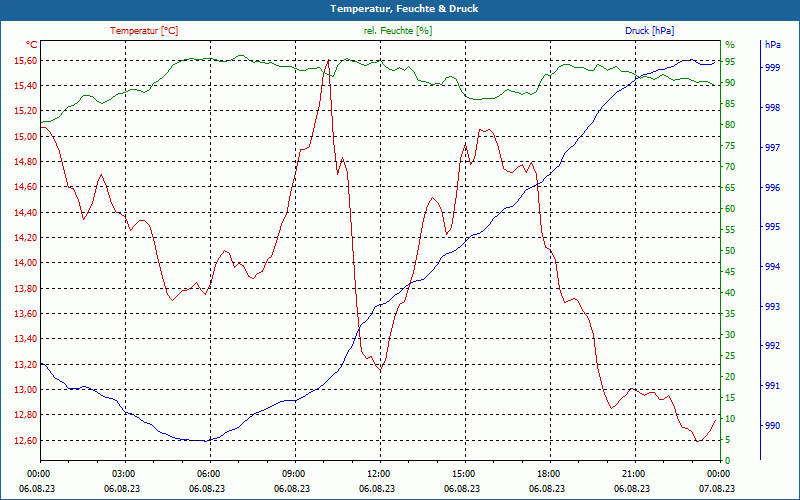The width and height of the screenshot is (800, 500).
Task: Click the chart title Temperatur, Feuchte & Druck
Action: 404,9
